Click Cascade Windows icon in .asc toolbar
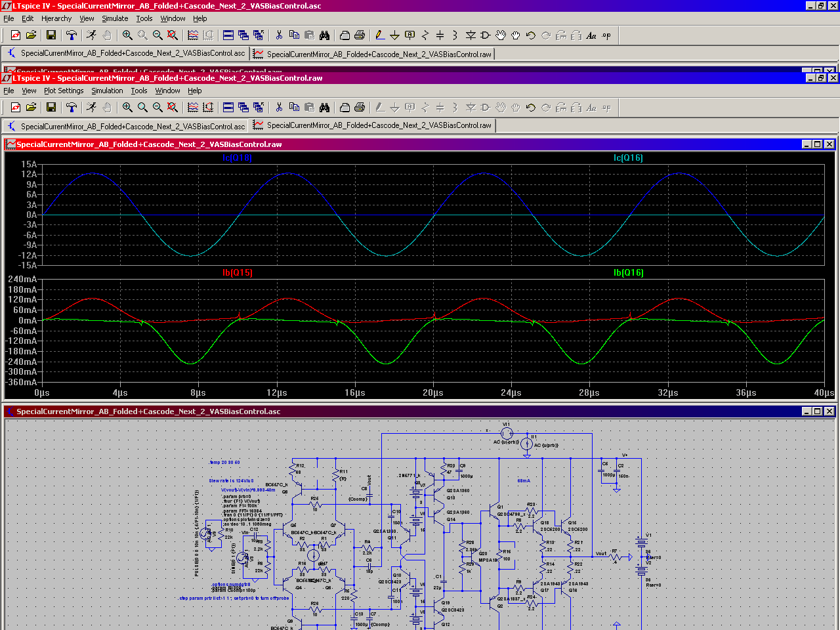Image resolution: width=840 pixels, height=630 pixels. 243,35
